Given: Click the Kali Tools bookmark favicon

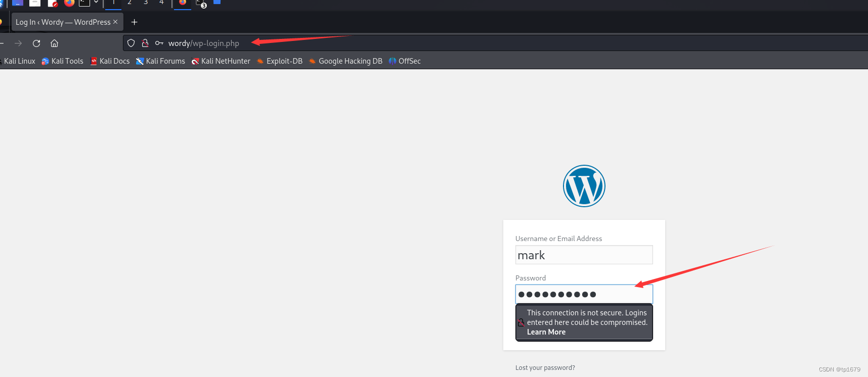Looking at the screenshot, I should (45, 61).
